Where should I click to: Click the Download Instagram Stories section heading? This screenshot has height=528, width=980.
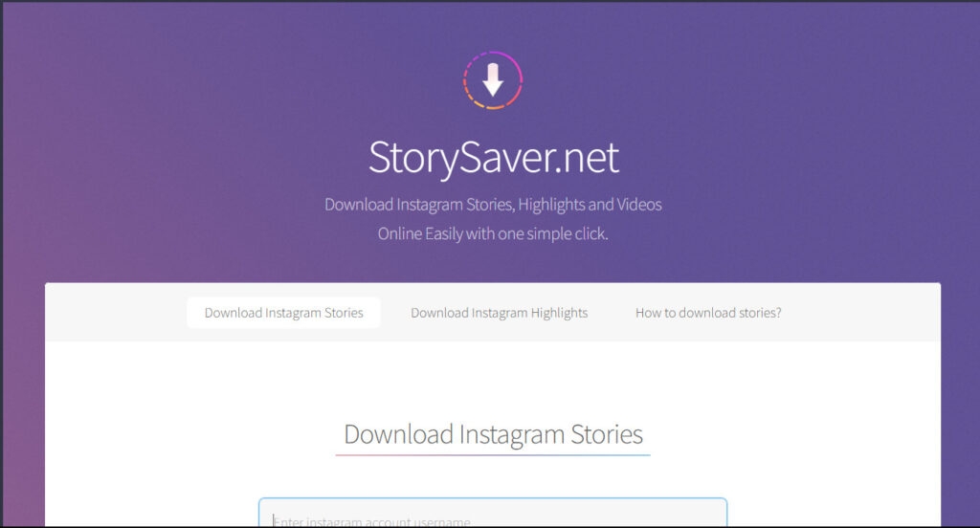(493, 434)
